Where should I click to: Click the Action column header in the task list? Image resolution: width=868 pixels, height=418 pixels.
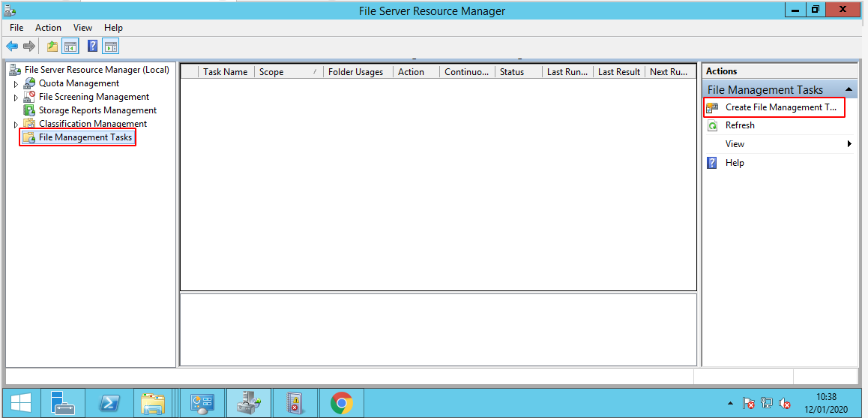[x=416, y=72]
